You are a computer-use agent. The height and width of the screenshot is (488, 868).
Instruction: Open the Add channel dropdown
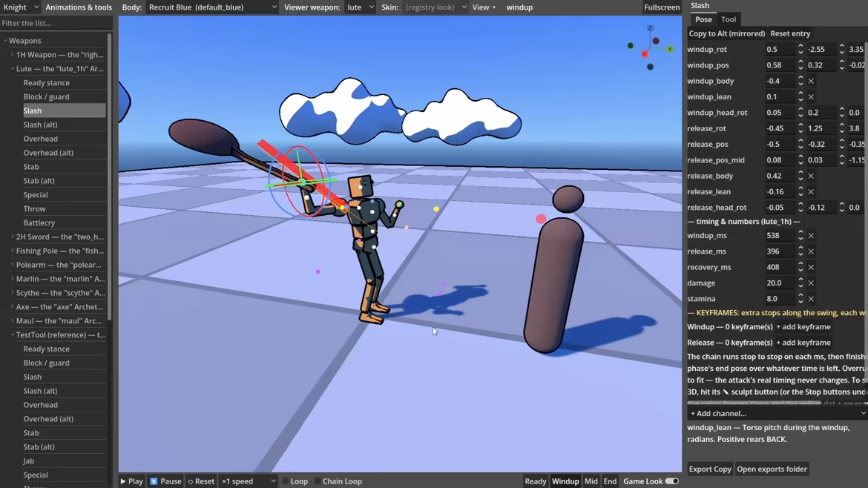click(777, 413)
